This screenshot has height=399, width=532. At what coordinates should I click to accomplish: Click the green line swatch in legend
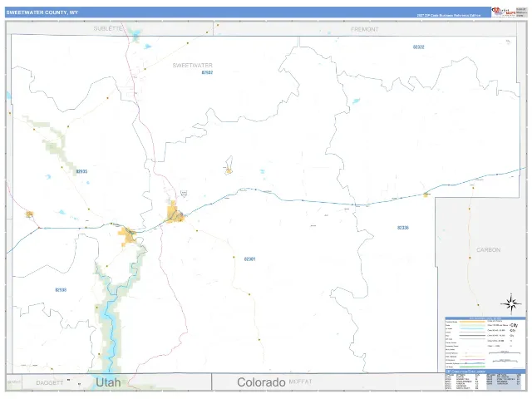(x=472, y=367)
